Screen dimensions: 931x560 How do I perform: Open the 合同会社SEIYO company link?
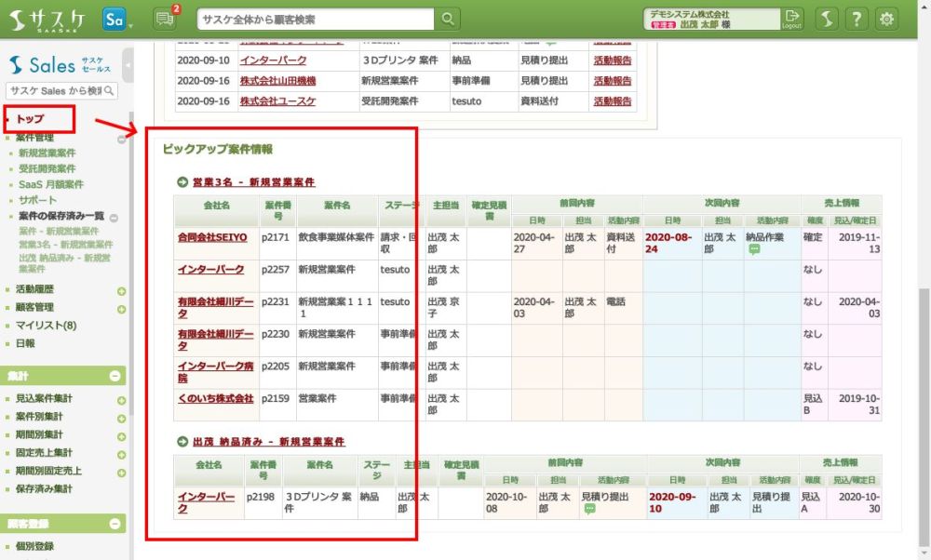pyautogui.click(x=212, y=238)
